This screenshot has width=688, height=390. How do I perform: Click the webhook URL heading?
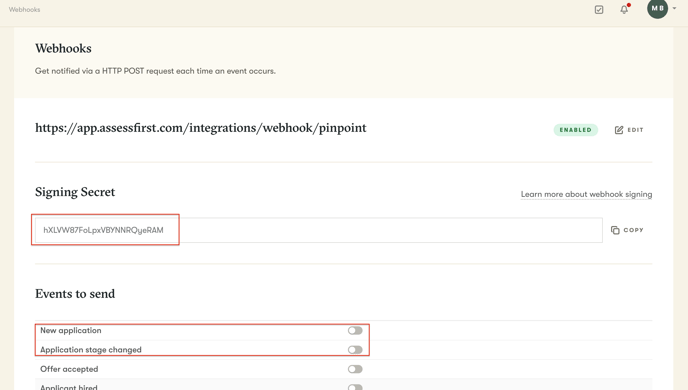[201, 128]
